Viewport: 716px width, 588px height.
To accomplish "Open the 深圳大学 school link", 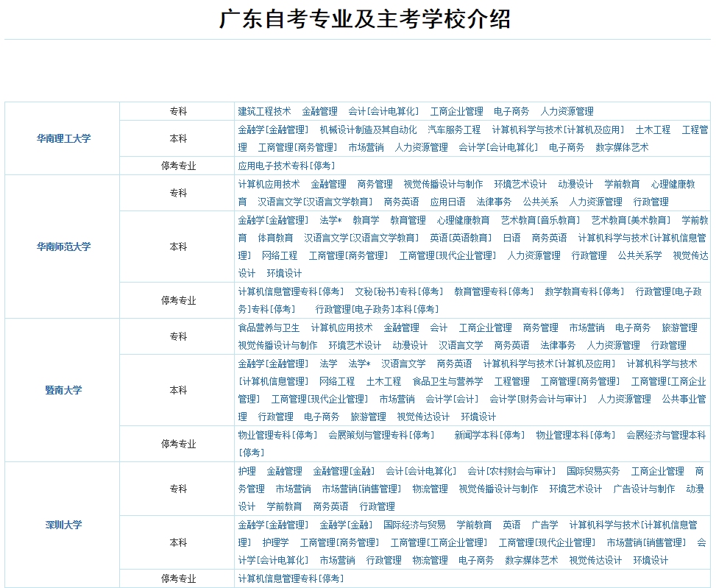I will (63, 525).
